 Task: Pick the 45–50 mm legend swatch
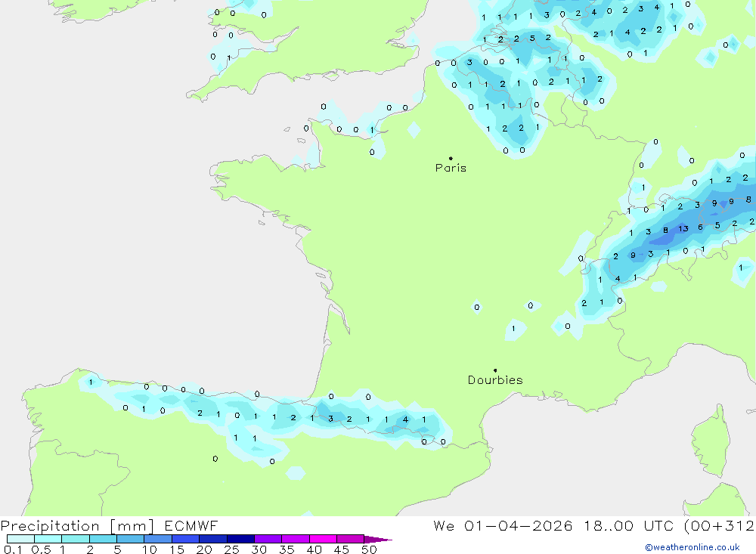350,539
